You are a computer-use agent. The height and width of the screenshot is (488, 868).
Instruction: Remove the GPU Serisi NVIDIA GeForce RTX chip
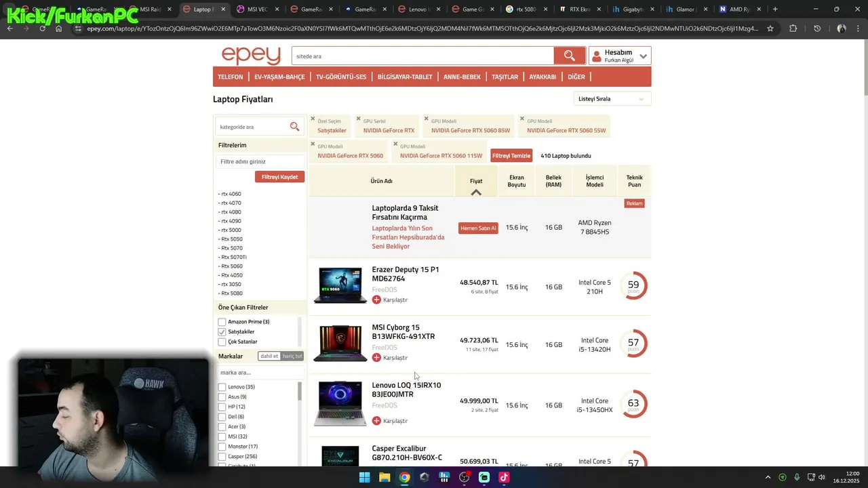click(x=358, y=119)
